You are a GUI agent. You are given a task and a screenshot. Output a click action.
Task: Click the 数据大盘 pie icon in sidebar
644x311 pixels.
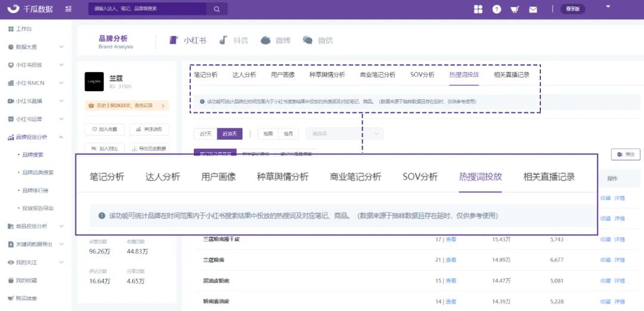click(x=11, y=47)
